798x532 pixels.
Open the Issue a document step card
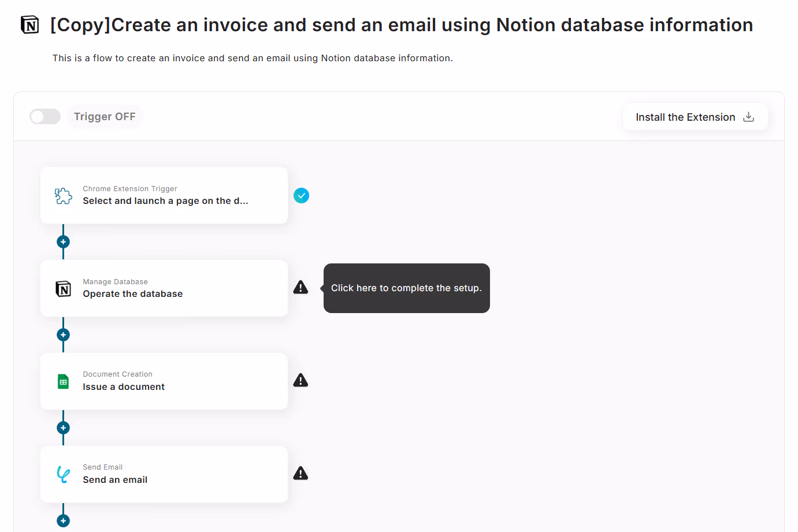[x=164, y=381]
